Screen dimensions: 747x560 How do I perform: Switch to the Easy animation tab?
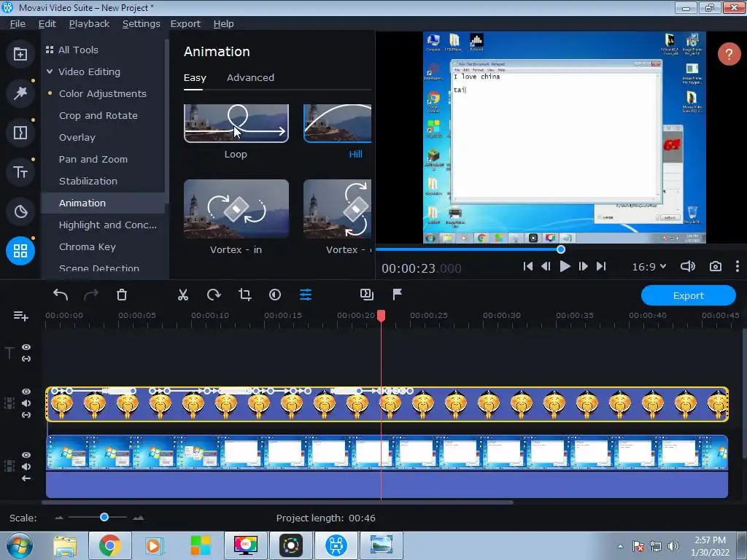tap(195, 77)
